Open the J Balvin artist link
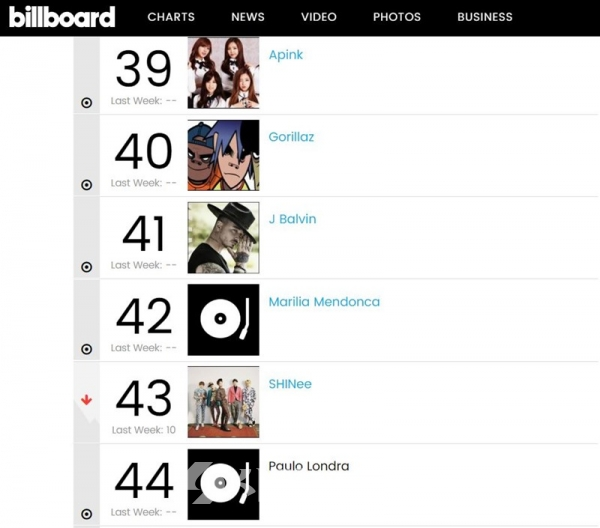 [292, 219]
